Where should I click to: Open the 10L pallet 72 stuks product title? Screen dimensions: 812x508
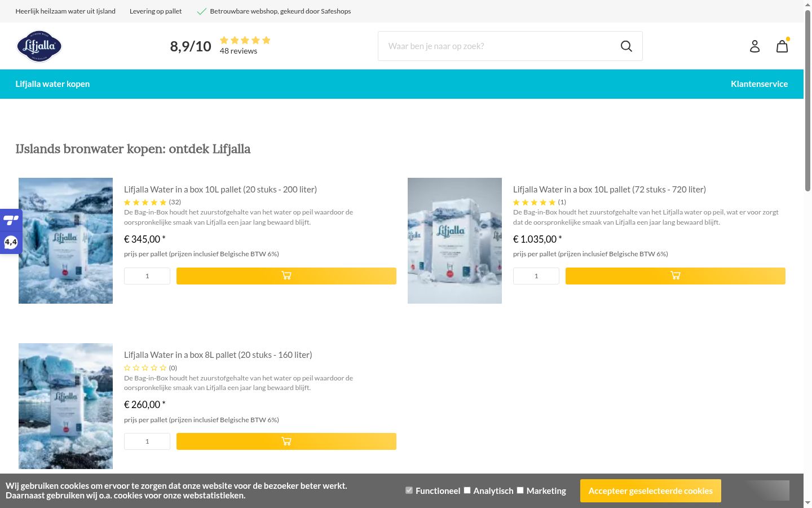610,190
